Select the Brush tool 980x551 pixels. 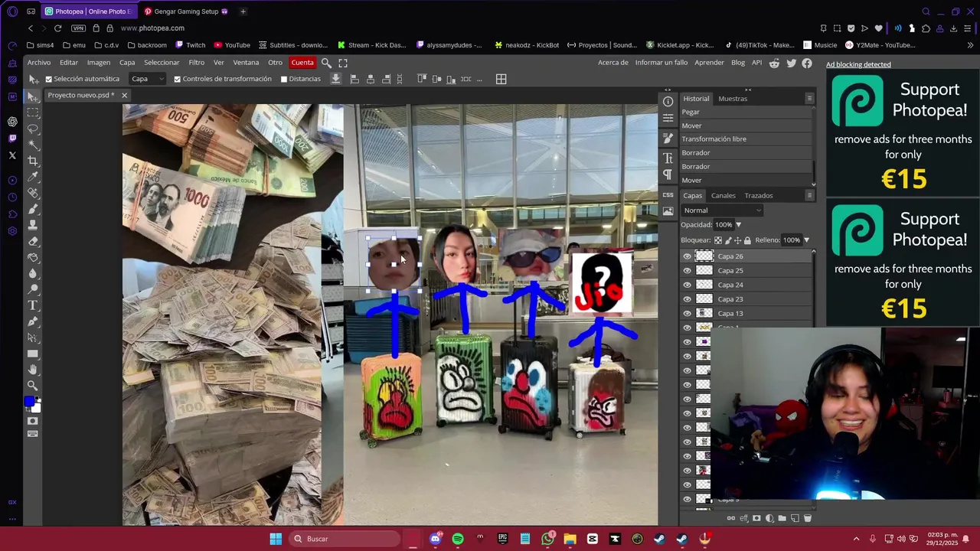point(33,209)
